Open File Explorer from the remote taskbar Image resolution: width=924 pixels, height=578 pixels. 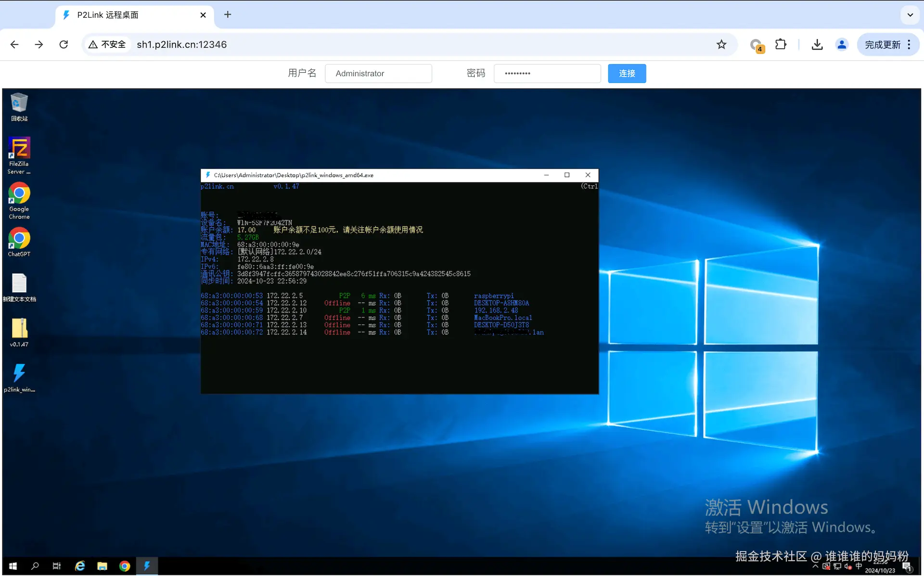(x=102, y=566)
